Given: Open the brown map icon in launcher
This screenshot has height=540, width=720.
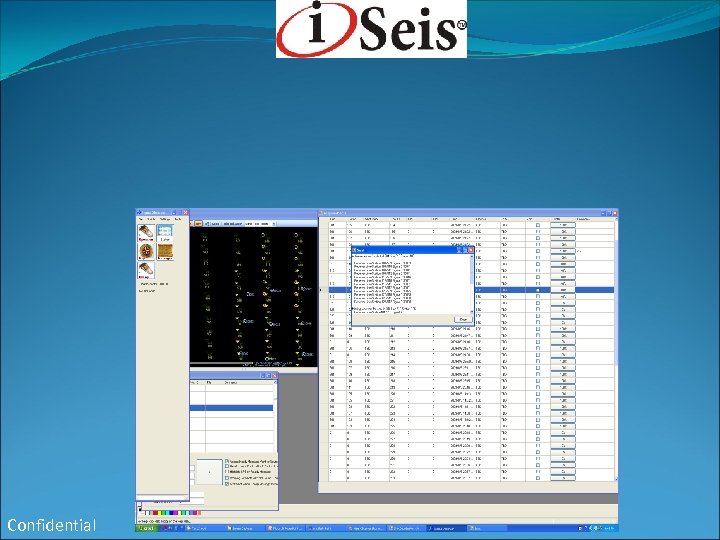Looking at the screenshot, I should pyautogui.click(x=165, y=252).
